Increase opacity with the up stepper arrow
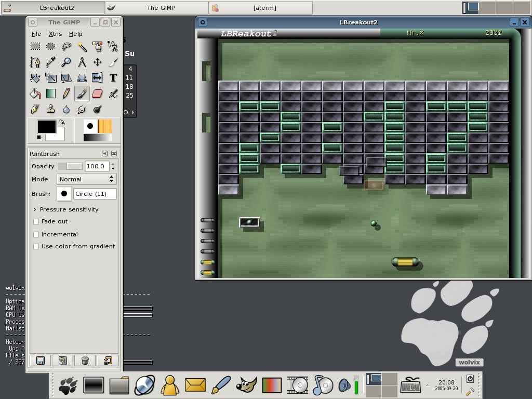532x399 pixels. point(113,164)
